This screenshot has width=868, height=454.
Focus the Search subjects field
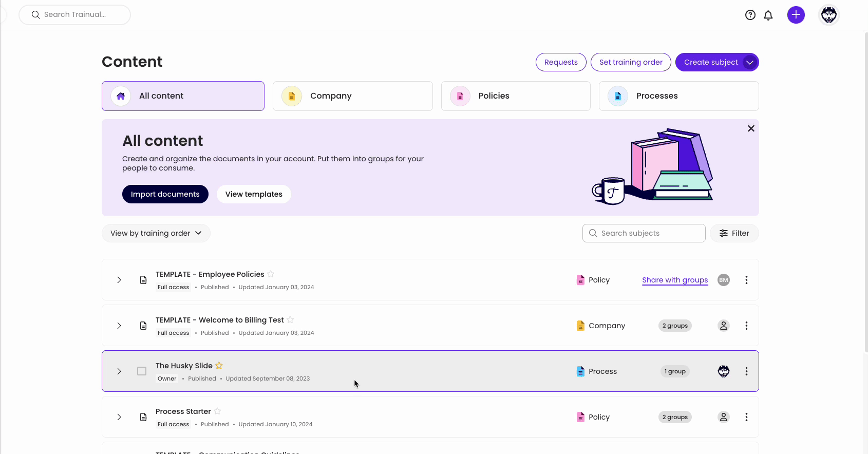pos(644,233)
